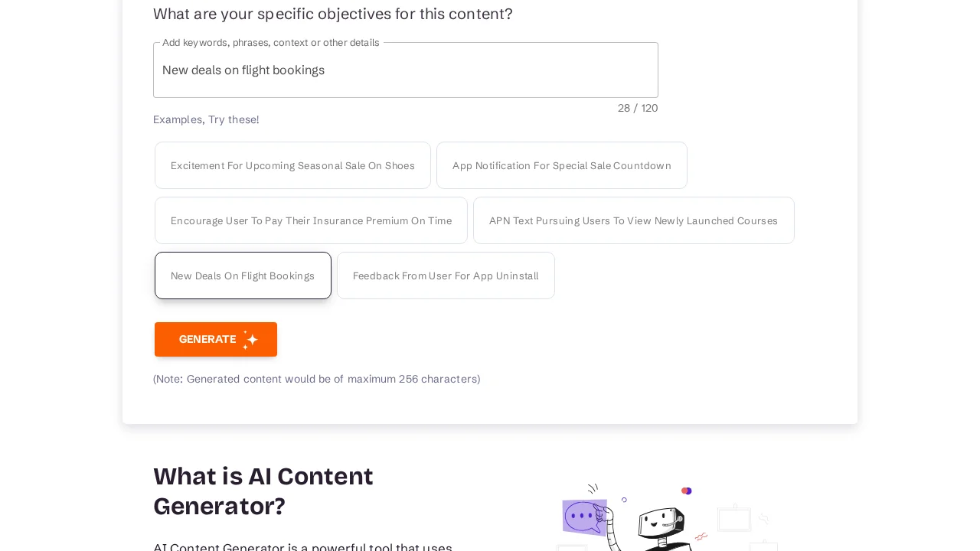Image resolution: width=980 pixels, height=551 pixels.
Task: Deselect the New Deals On Flight Bookings chip
Action: click(x=243, y=275)
